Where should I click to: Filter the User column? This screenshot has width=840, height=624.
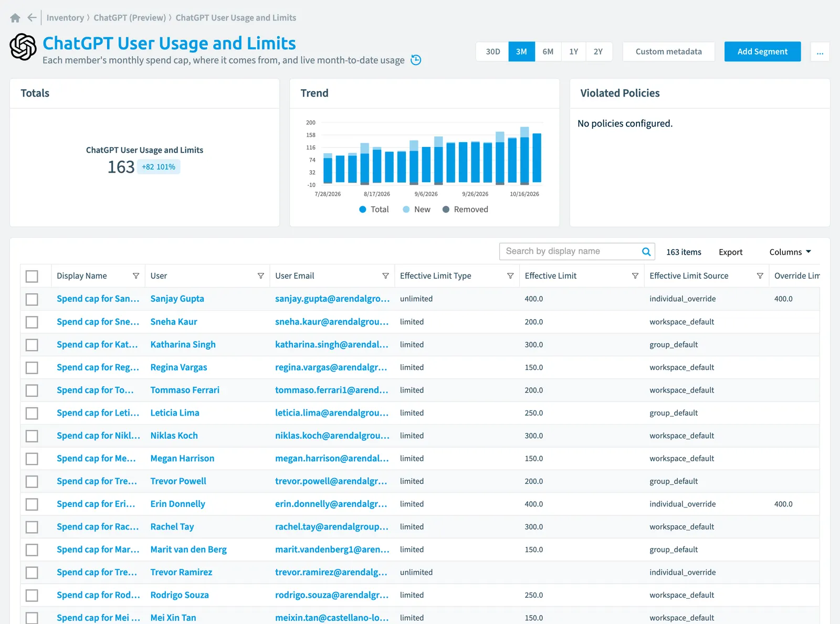click(261, 276)
